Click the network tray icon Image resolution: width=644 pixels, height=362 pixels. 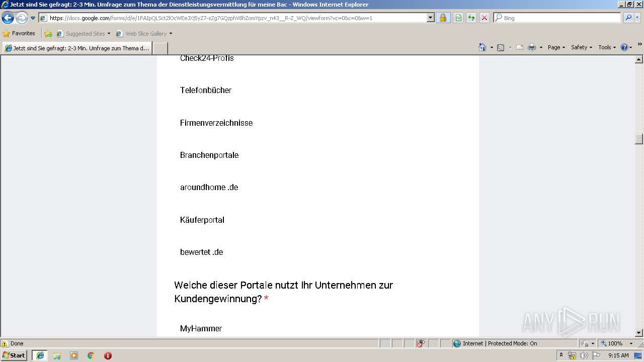pyautogui.click(x=572, y=355)
